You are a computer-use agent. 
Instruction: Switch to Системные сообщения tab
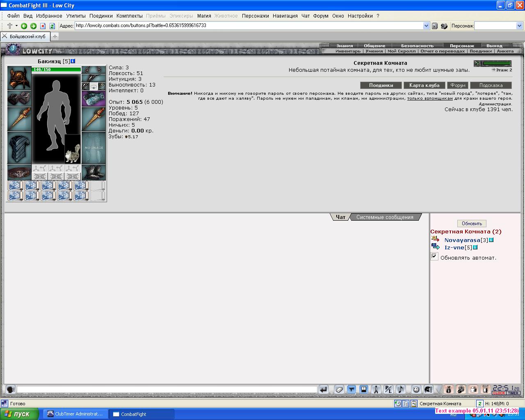[x=385, y=217]
